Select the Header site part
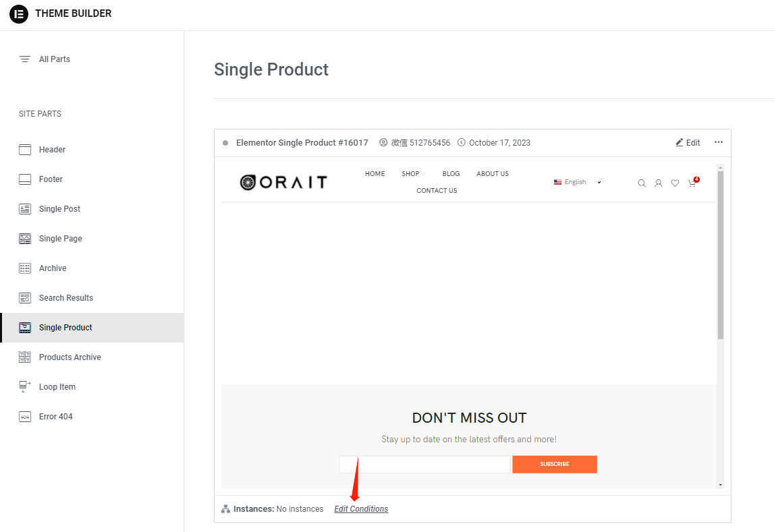This screenshot has width=774, height=532. click(x=52, y=150)
